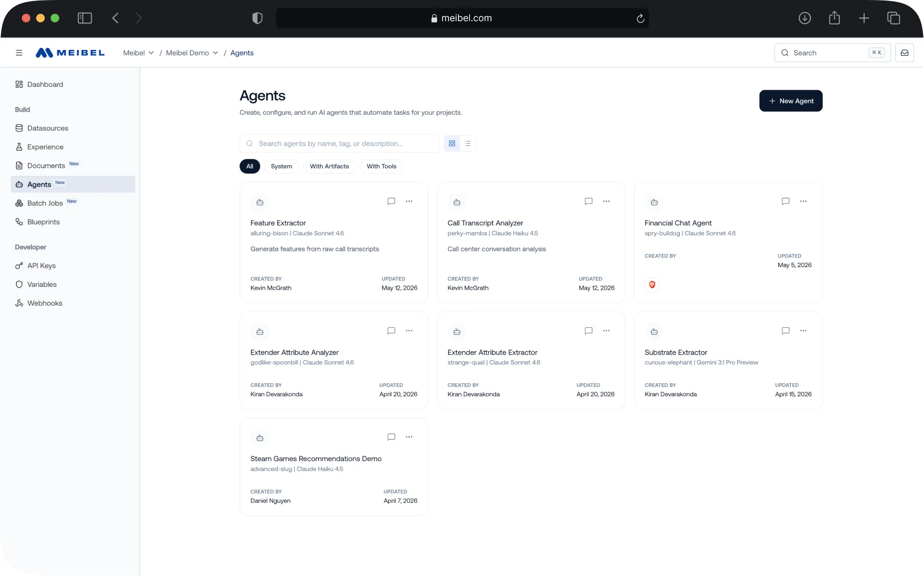Screen dimensions: 924x576
Task: Open chat for Extender Attribute Extractor
Action: tap(589, 331)
